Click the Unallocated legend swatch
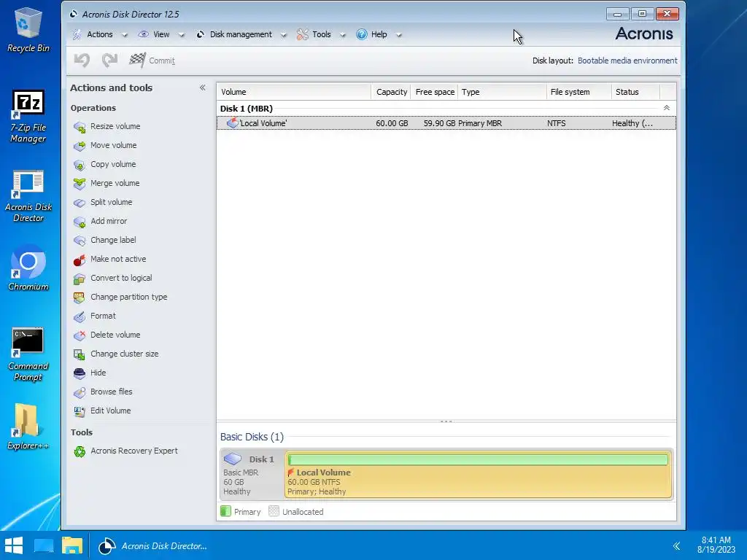Viewport: 747px width, 560px height. click(x=274, y=511)
